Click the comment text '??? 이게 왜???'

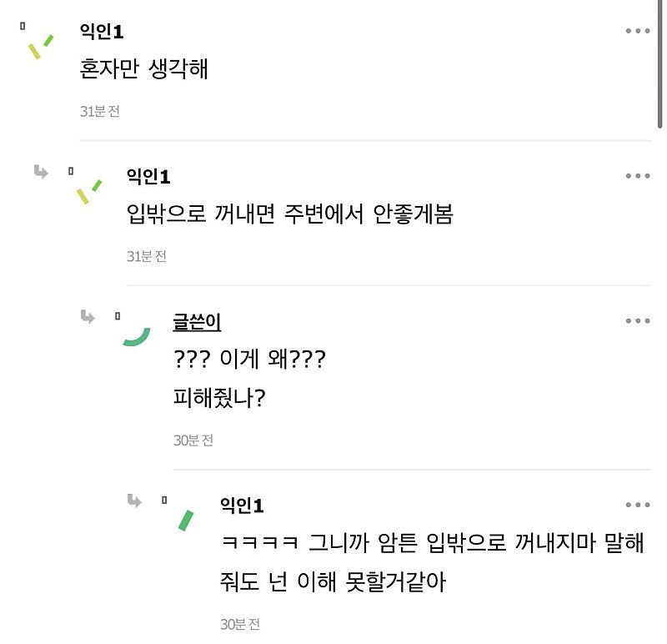(249, 359)
